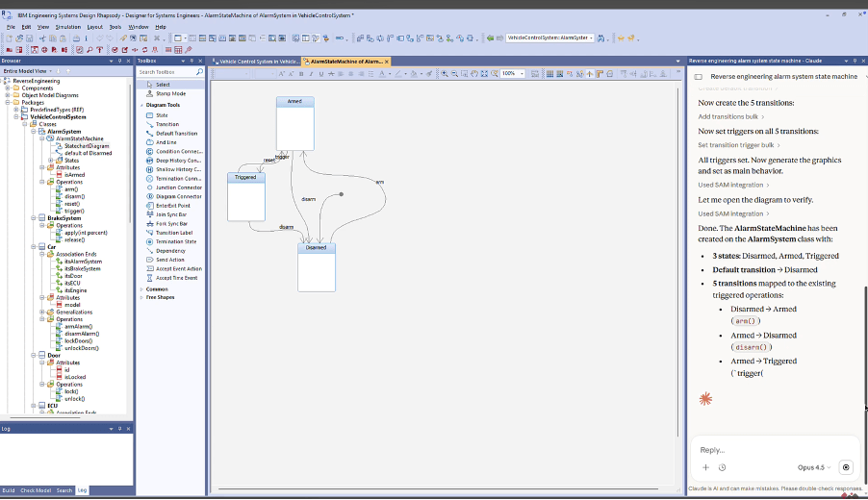
Task: Open the VehicleControlSystem::AlarmSystem combo box
Action: (x=549, y=38)
